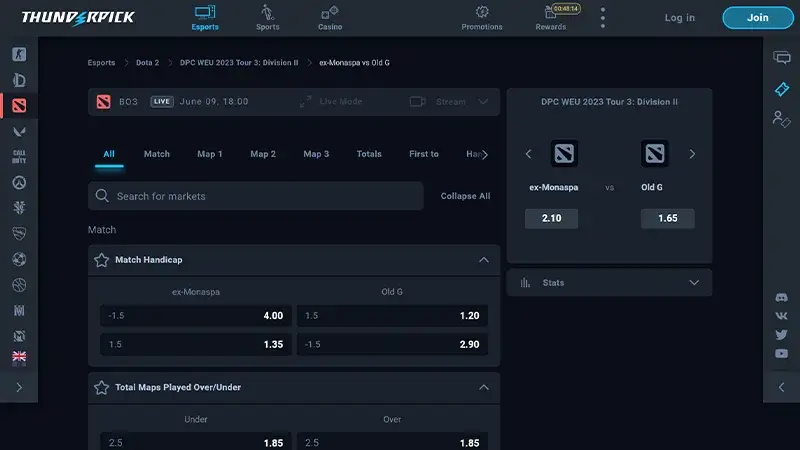Viewport: 800px width, 450px height.
Task: Open Promotions page
Action: (x=482, y=18)
